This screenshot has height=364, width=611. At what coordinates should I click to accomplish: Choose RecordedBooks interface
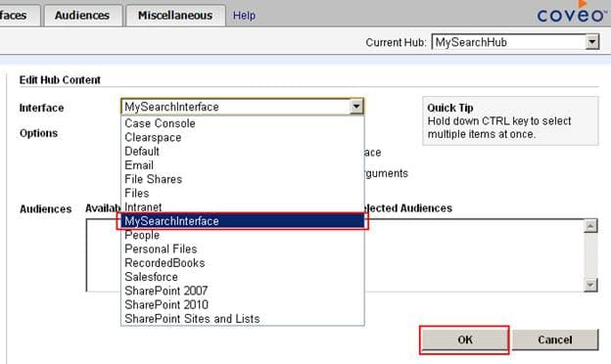(x=243, y=263)
